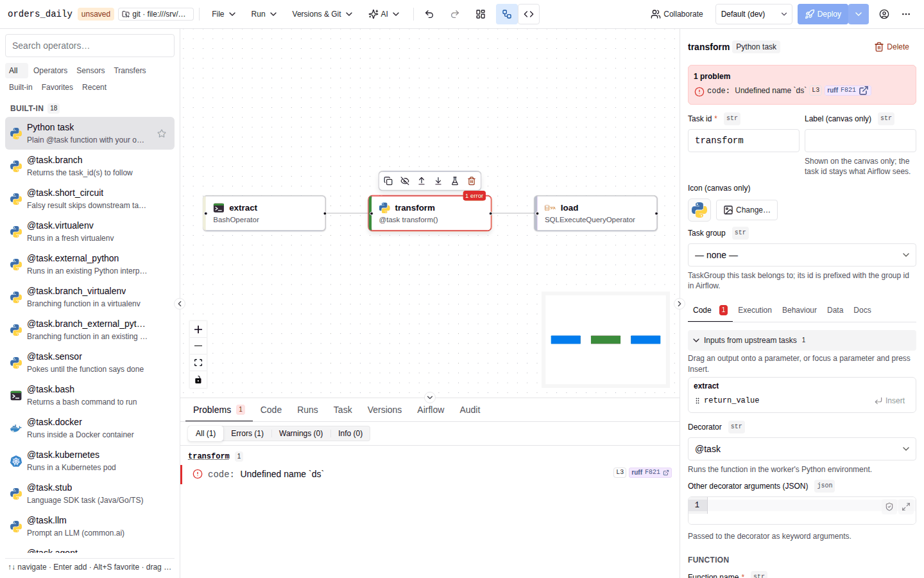Open the AI menu
The height and width of the screenshot is (578, 924).
(x=384, y=14)
